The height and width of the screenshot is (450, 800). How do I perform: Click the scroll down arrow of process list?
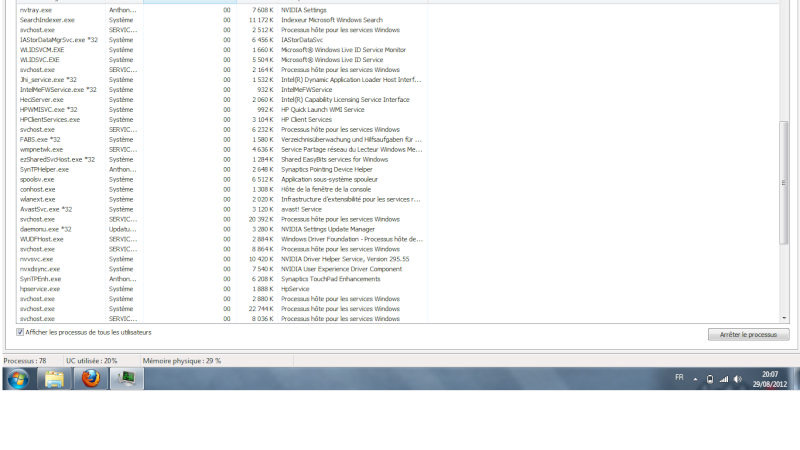[x=784, y=318]
